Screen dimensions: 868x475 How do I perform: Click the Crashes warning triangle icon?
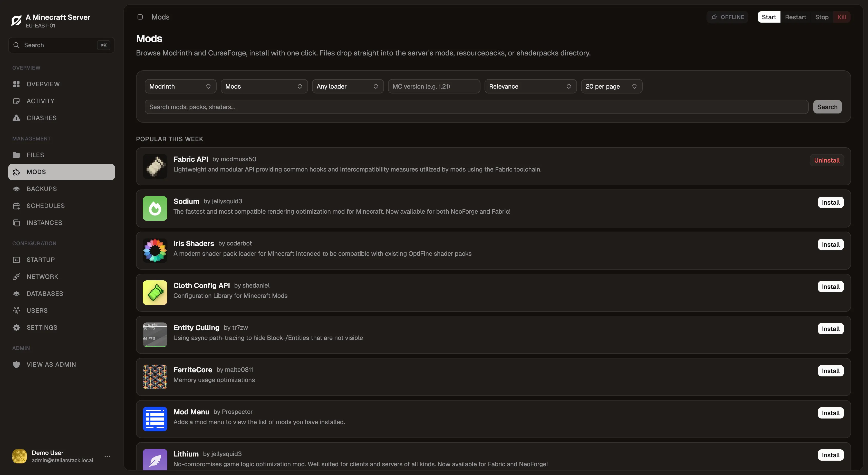[x=16, y=118]
